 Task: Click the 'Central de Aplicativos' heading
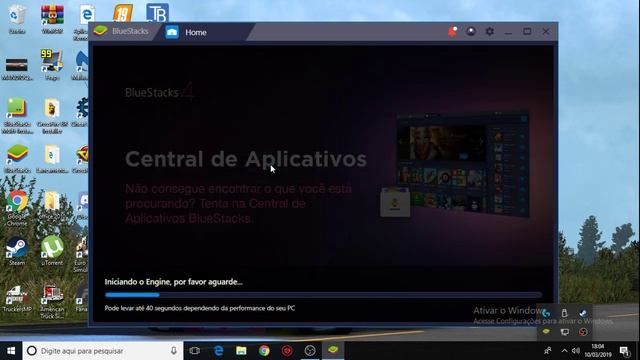pos(246,159)
